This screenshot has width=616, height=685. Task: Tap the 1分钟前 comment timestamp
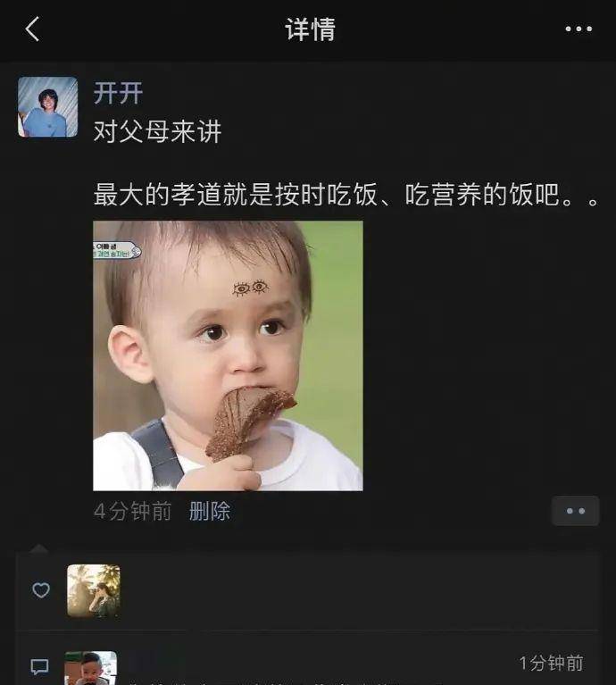(551, 664)
